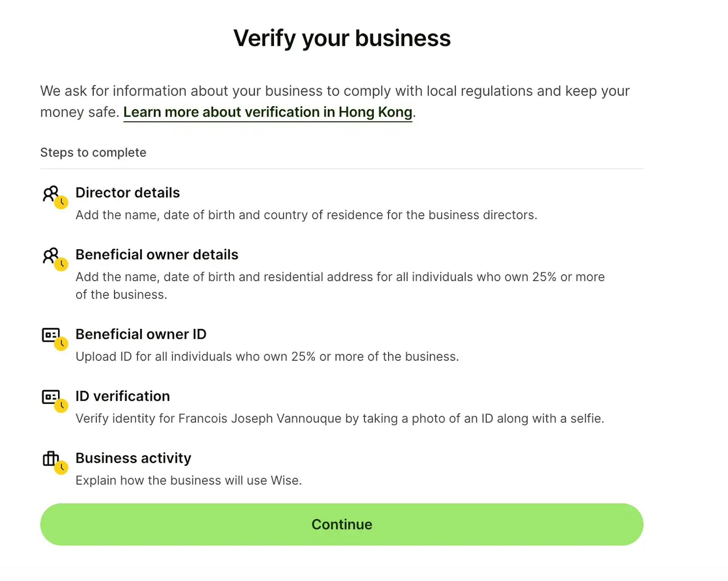
Task: Click the pending clock badge on Business activity
Action: pyautogui.click(x=62, y=468)
